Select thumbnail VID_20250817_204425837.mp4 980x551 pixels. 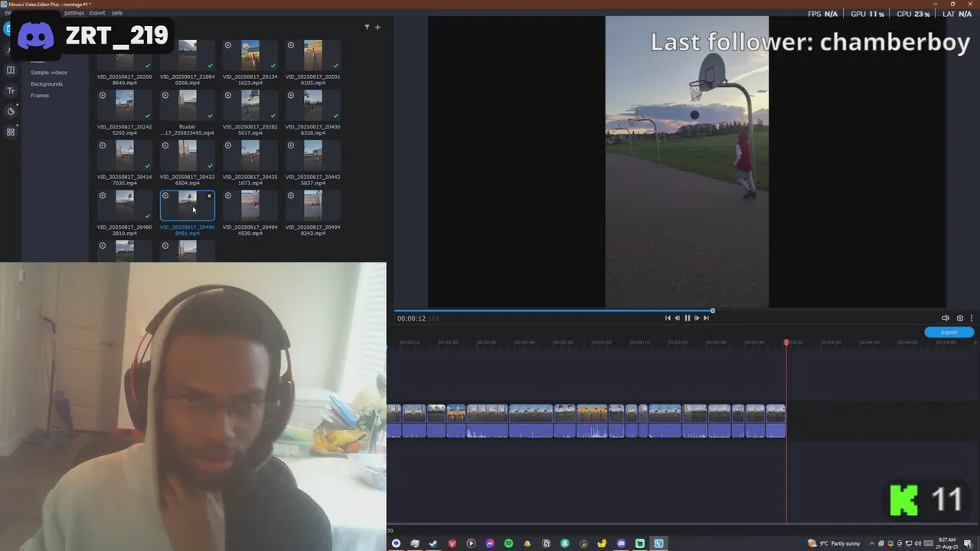click(x=313, y=155)
